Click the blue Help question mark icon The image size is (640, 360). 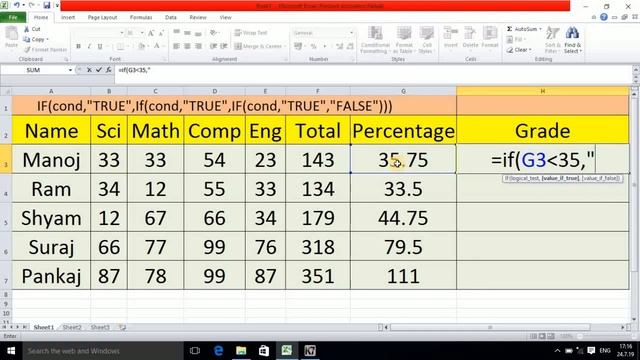click(x=604, y=17)
